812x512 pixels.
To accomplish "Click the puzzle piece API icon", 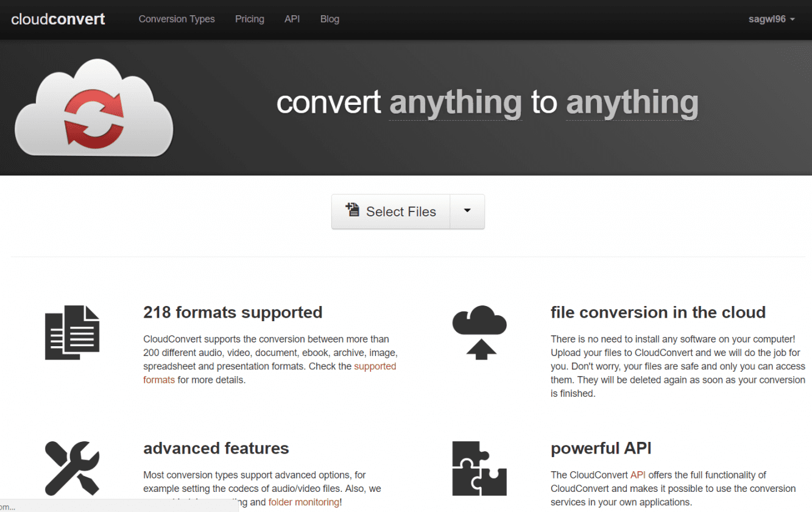I will pyautogui.click(x=479, y=468).
